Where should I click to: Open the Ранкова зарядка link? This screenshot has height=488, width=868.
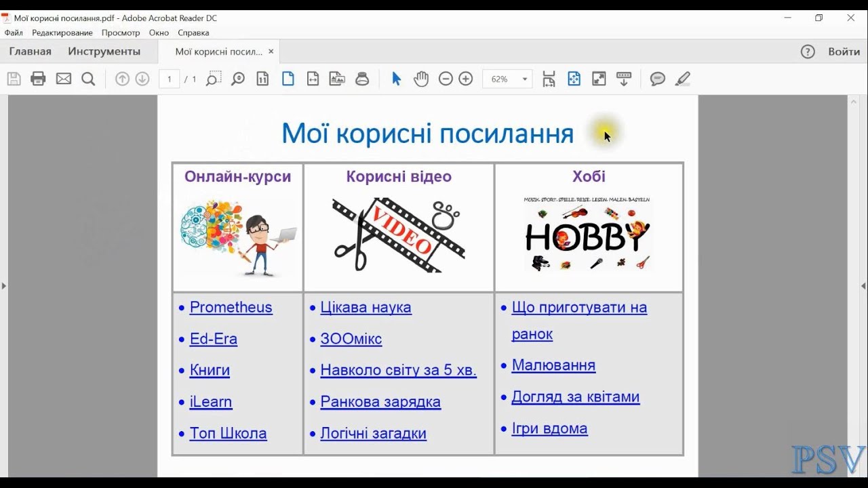point(380,402)
